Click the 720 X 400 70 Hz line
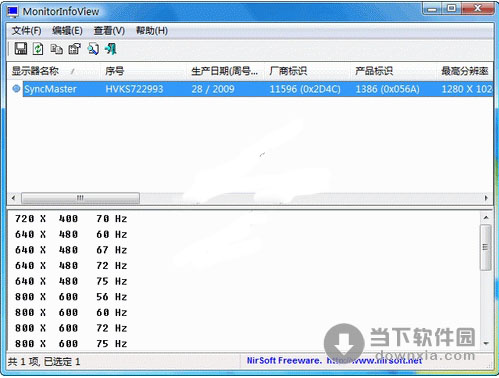The width and height of the screenshot is (499, 378). (71, 219)
